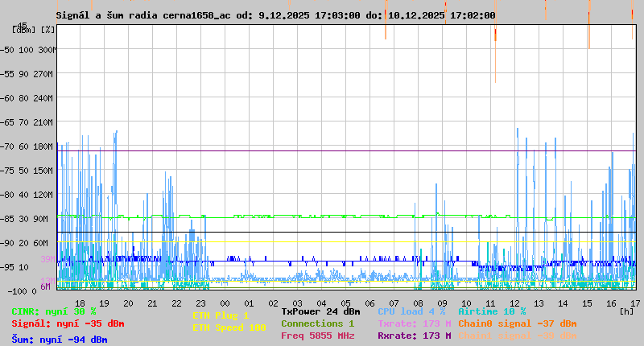Viewport: 644px width, 346px height.
Task: Select hour label '13' on the time axis
Action: tap(539, 303)
